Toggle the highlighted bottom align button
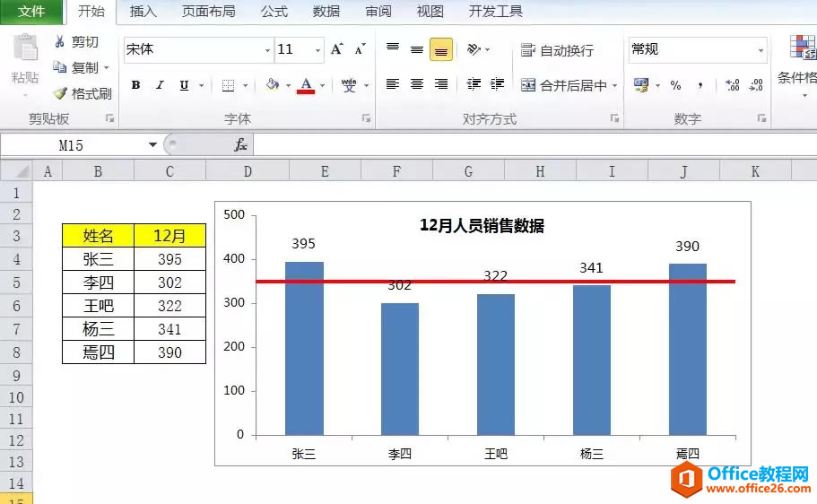 click(441, 49)
